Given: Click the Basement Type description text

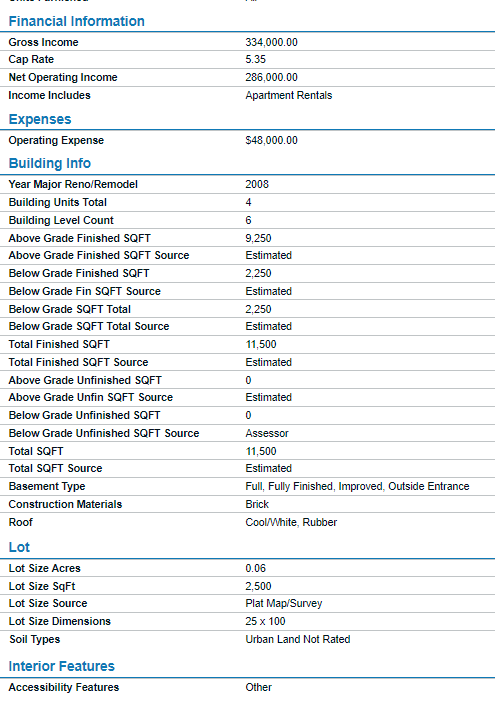Looking at the screenshot, I should tap(357, 486).
